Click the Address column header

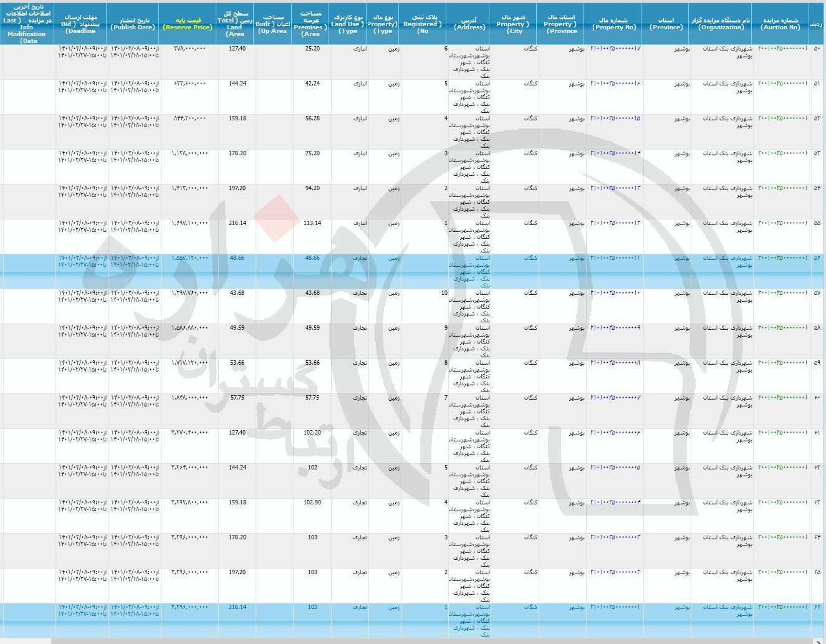point(469,24)
